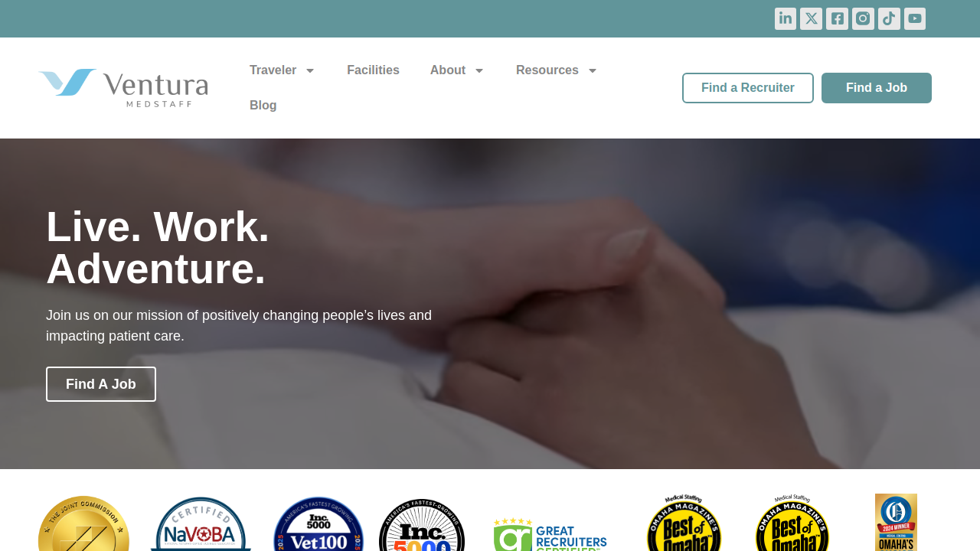Click the Inc. 5000 Vet100 badge

[x=318, y=524]
